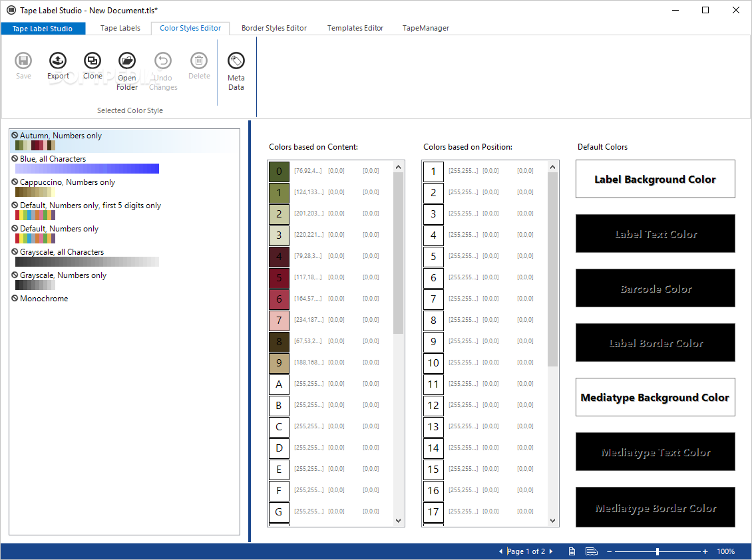Click the [67,53,2...] value beside 8
Viewport: 752px width, 560px height.
coord(308,341)
